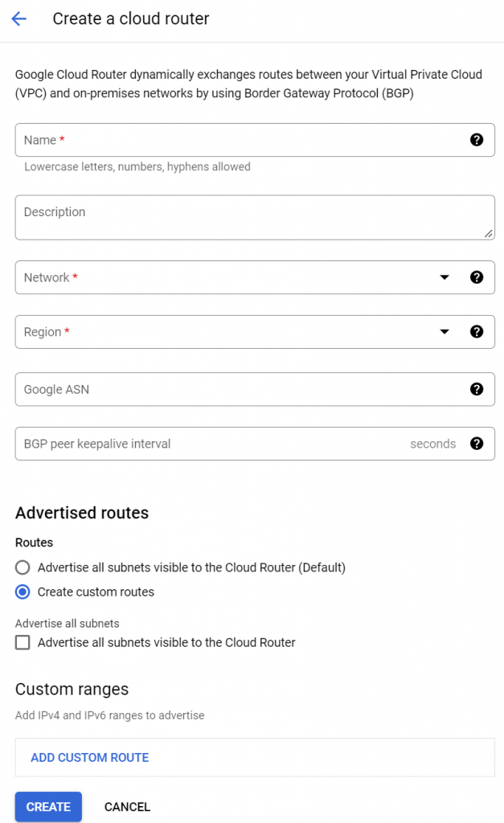Open help for BGP peer keepalive interval

pyautogui.click(x=476, y=444)
